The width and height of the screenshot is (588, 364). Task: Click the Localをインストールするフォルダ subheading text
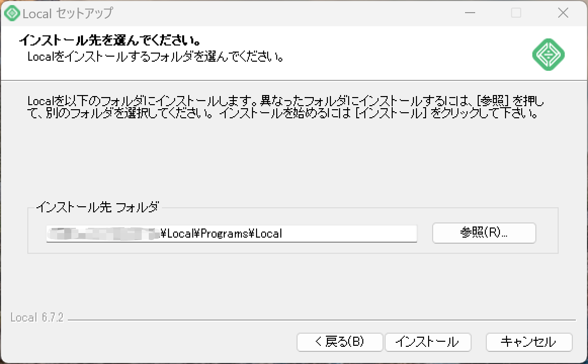point(155,56)
